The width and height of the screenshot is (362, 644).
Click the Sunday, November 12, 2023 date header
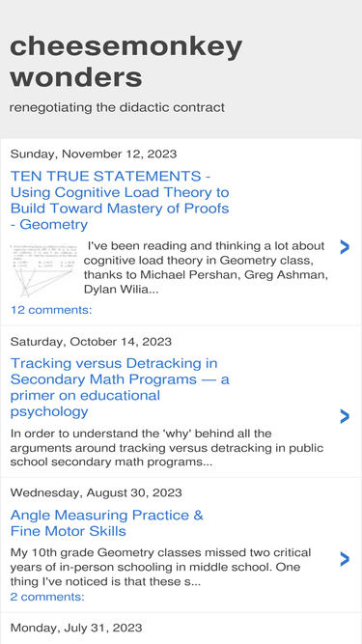pos(94,154)
